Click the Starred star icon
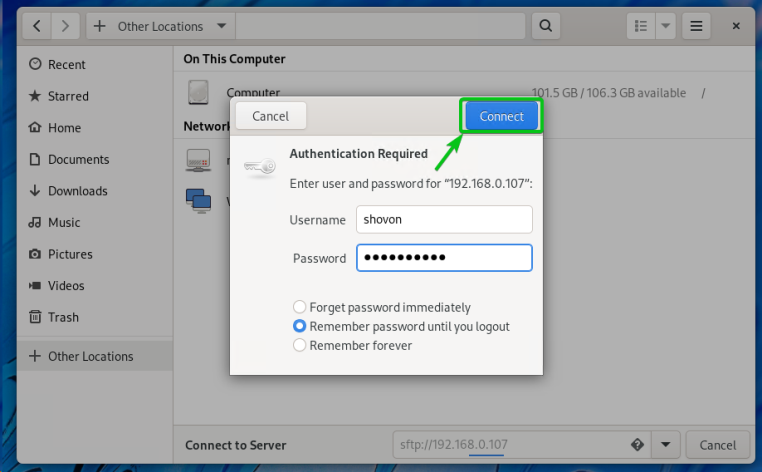The width and height of the screenshot is (762, 472). [x=35, y=95]
